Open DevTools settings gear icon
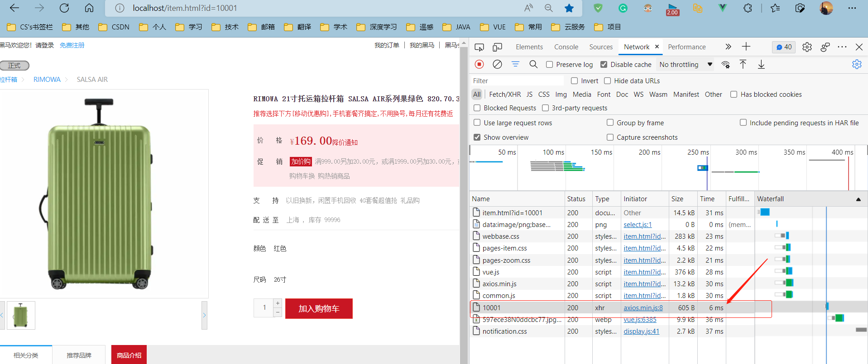The height and width of the screenshot is (364, 868). point(807,47)
